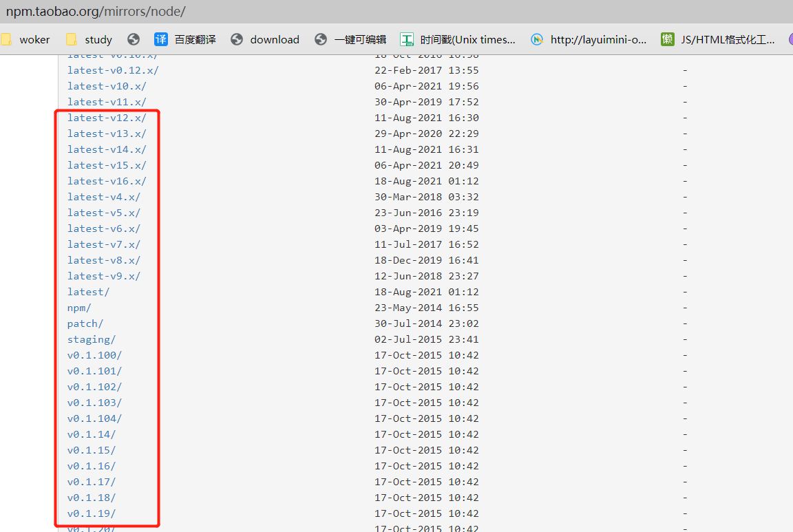Screen dimensions: 793x532
Task: Open the npm/ directory link
Action: tap(79, 308)
